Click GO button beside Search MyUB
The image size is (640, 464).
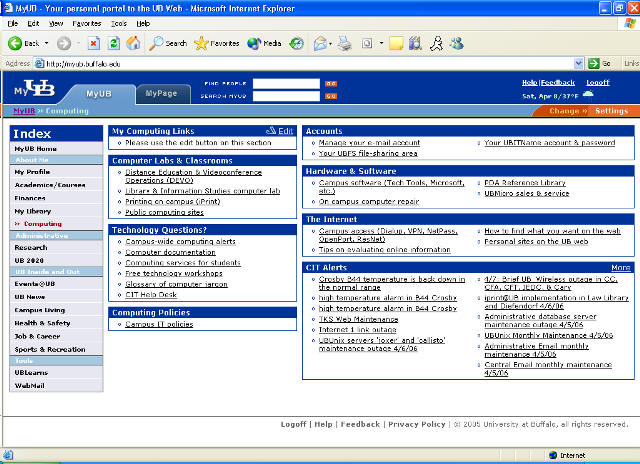331,96
